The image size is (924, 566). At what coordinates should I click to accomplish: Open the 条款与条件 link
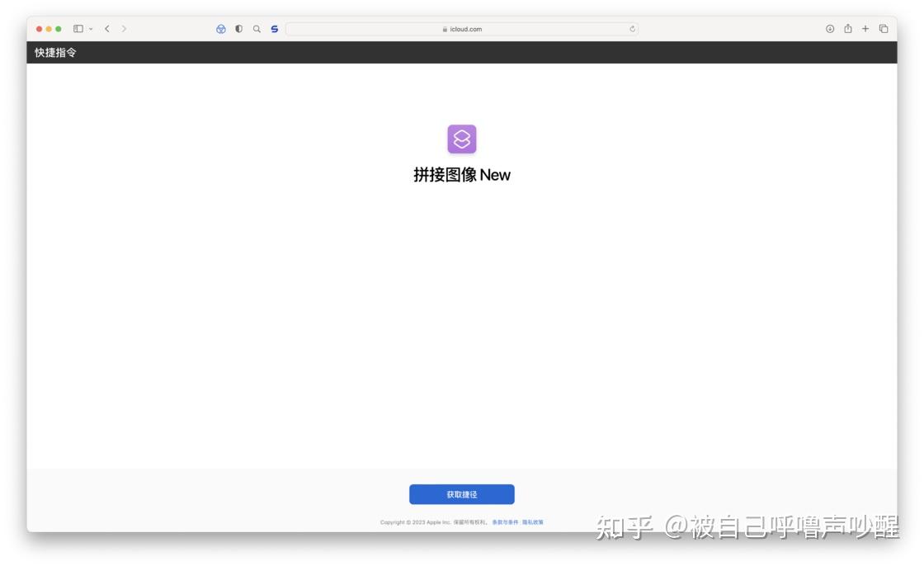(x=505, y=522)
